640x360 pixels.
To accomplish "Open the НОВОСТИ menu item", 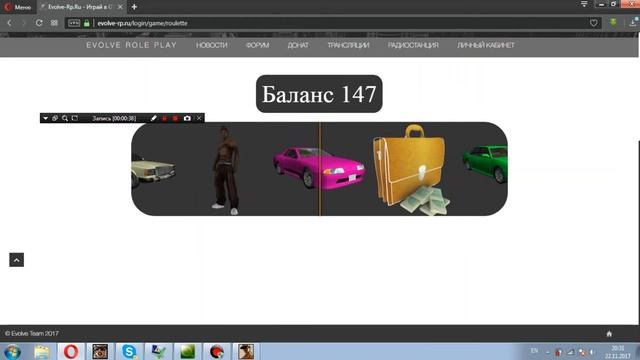I will [x=211, y=45].
